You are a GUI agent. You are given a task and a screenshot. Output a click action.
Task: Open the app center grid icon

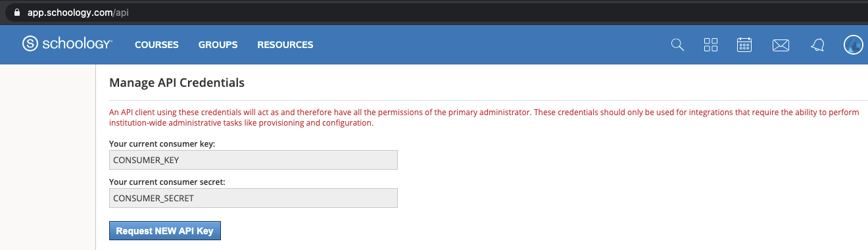pos(711,45)
